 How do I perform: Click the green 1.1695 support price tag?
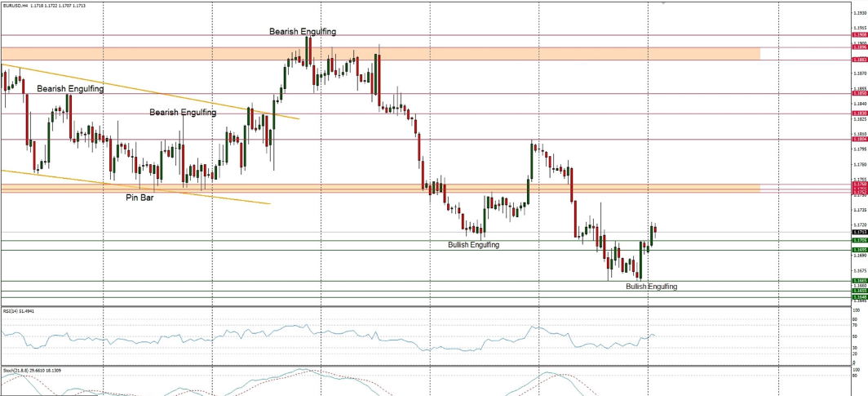(x=858, y=250)
